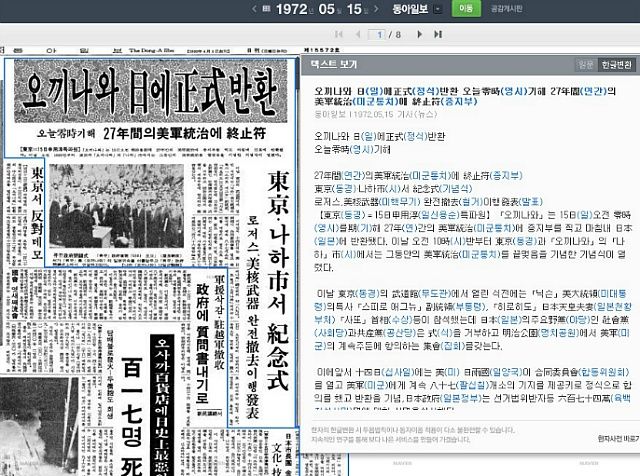Click the page number input box
This screenshot has height=476, width=640.
tap(377, 34)
